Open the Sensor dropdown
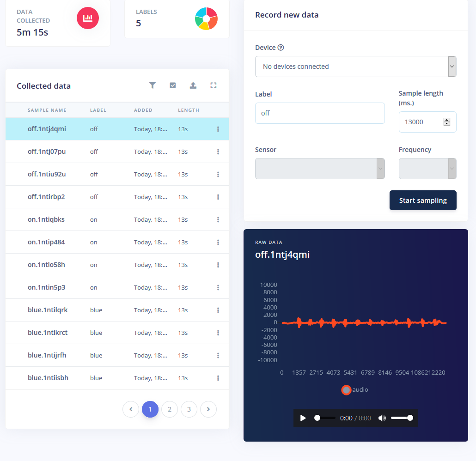Screen dimensions: 476x461 coord(320,169)
